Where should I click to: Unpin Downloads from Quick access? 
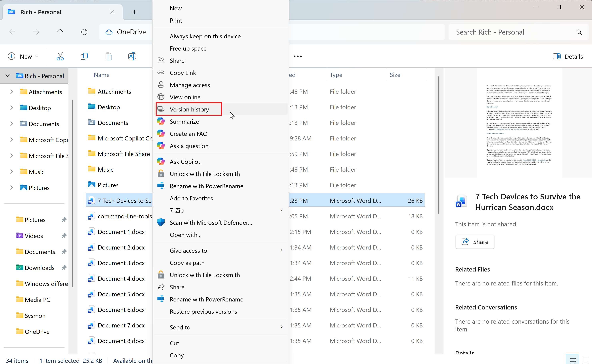[x=64, y=268]
